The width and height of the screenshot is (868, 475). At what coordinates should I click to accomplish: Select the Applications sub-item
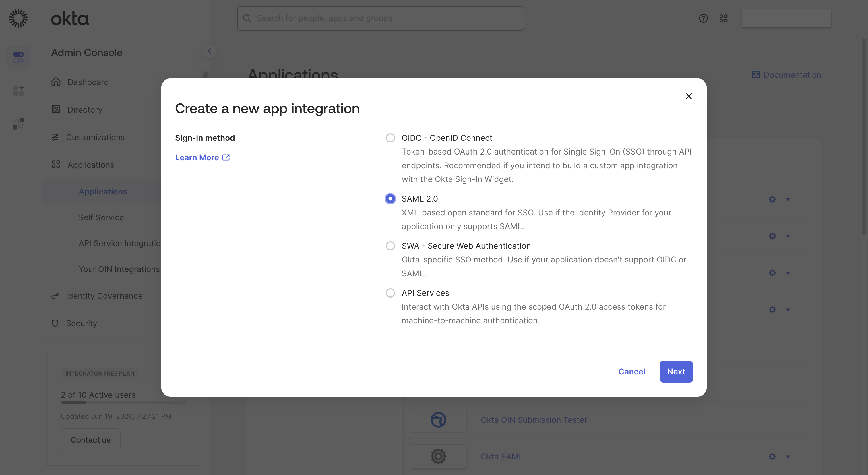(x=103, y=192)
